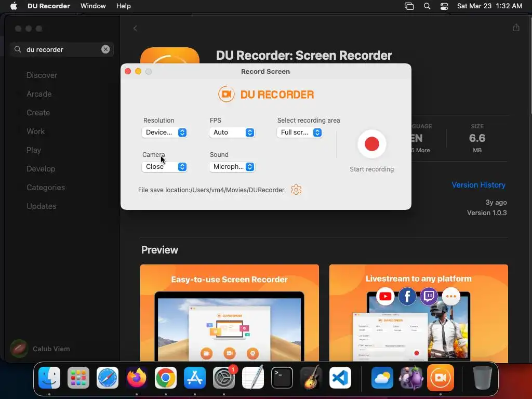This screenshot has height=399, width=532.
Task: Start recording with the red record button
Action: (371, 144)
